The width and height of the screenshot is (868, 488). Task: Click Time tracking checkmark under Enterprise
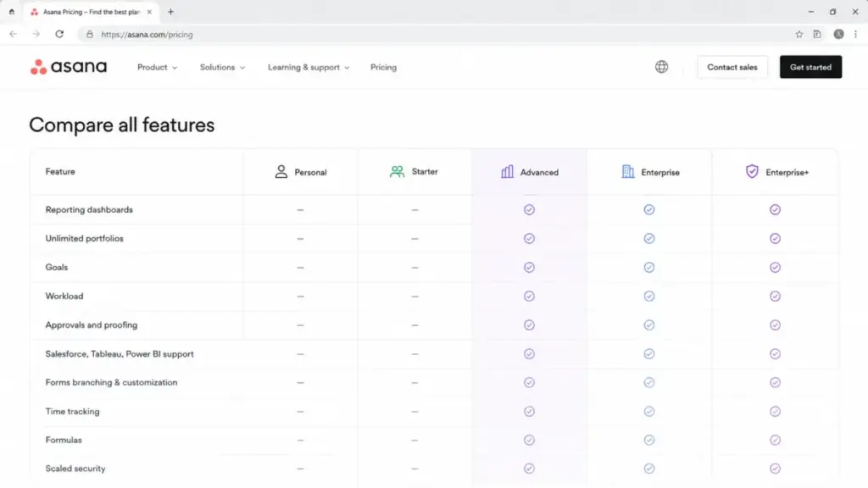coord(648,411)
